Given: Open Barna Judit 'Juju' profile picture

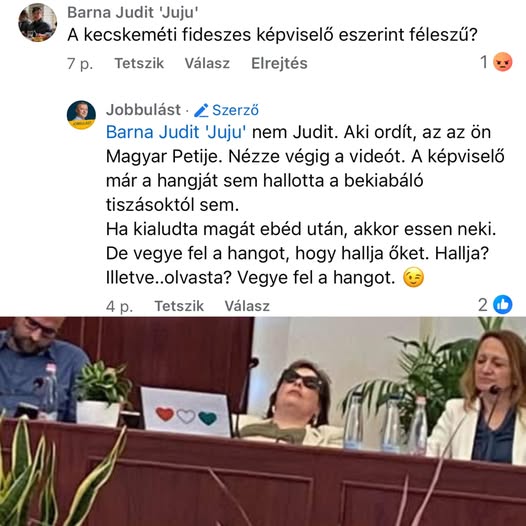Looking at the screenshot, I should [37, 22].
